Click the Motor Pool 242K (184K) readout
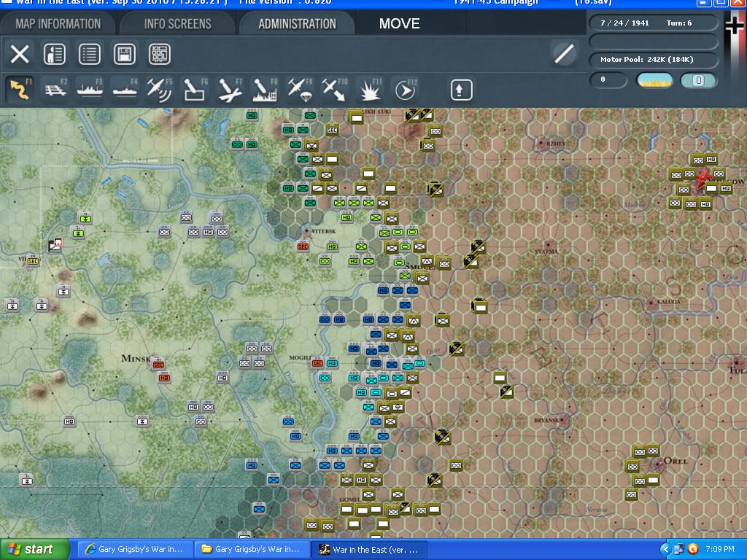This screenshot has width=747, height=560. [x=653, y=60]
